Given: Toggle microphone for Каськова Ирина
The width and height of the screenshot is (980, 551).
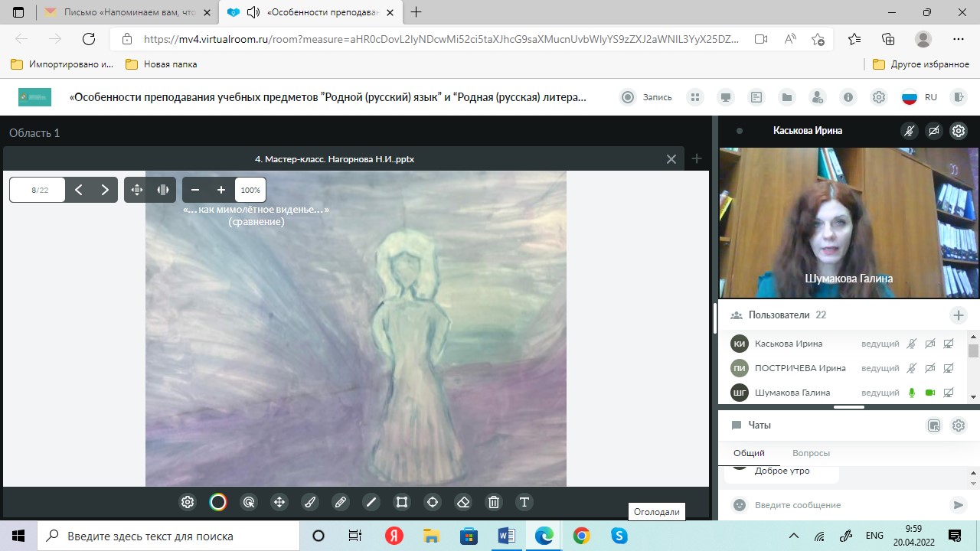Looking at the screenshot, I should [911, 344].
